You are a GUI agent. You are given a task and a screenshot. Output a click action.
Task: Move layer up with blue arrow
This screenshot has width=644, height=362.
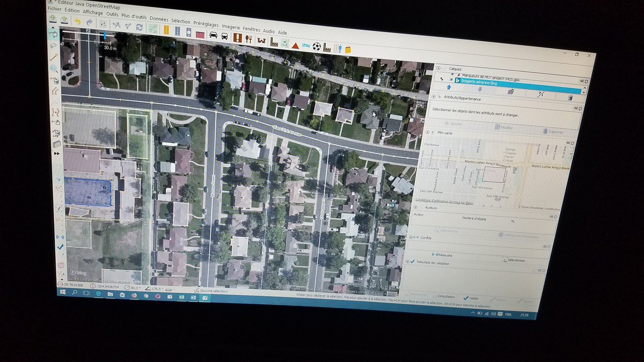pyautogui.click(x=449, y=87)
